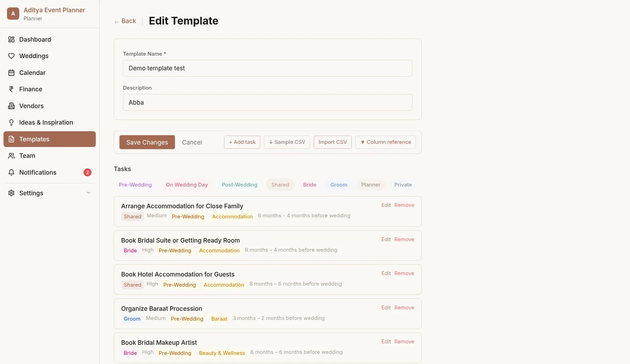The width and height of the screenshot is (630, 364).
Task: Edit the Book Bridal Suite task
Action: tap(386, 239)
